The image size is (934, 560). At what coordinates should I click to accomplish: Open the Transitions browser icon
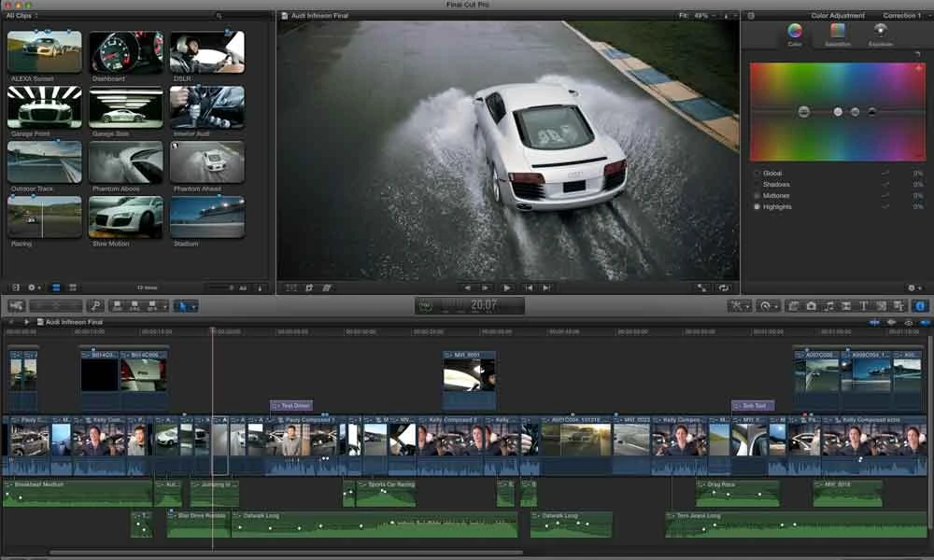847,306
